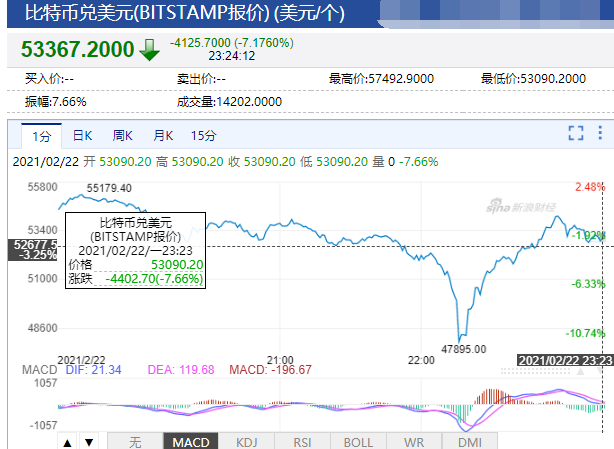Click the 振幅:7.66% value
Viewport: 614px width, 449px height.
56,102
